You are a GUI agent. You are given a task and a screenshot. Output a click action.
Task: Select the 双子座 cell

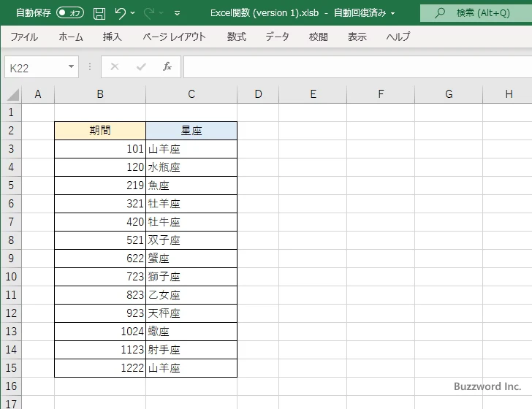191,240
